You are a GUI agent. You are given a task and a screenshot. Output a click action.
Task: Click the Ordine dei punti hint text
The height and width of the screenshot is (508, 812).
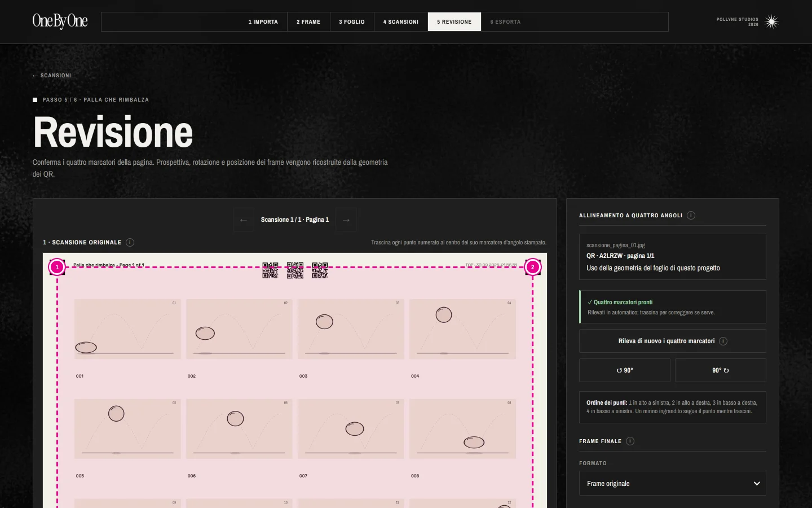[672, 407]
